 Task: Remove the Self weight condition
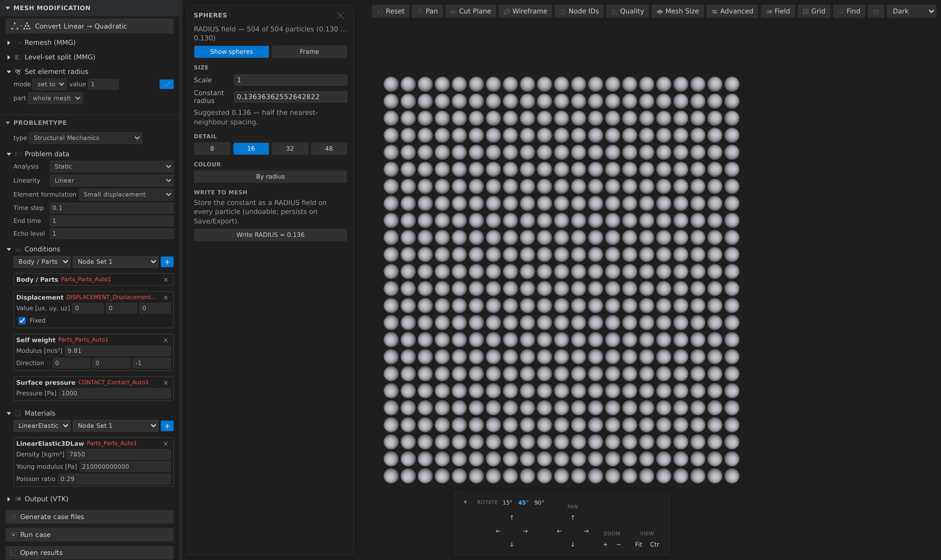pyautogui.click(x=166, y=340)
